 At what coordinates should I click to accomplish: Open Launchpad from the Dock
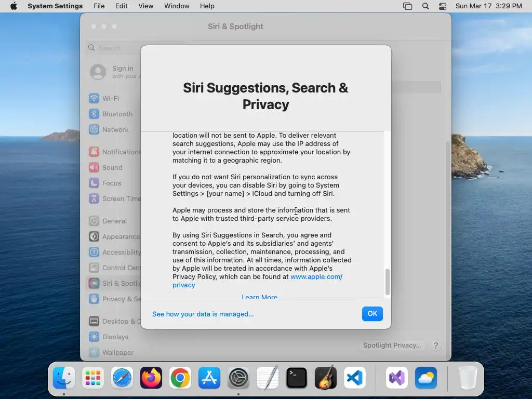[93, 378]
